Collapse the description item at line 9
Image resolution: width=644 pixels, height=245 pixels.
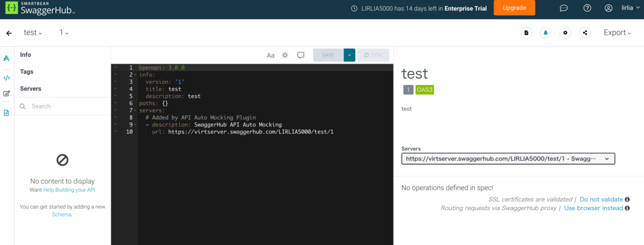[x=136, y=125]
